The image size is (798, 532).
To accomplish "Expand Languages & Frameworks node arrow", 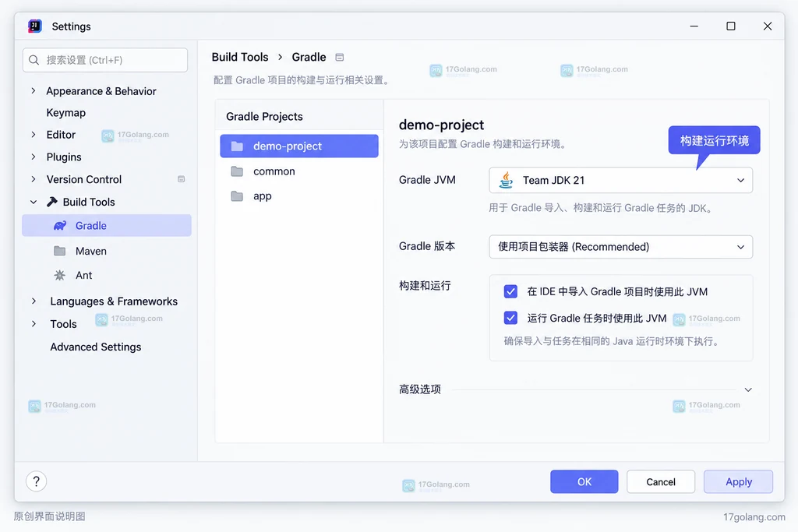I will coord(33,301).
